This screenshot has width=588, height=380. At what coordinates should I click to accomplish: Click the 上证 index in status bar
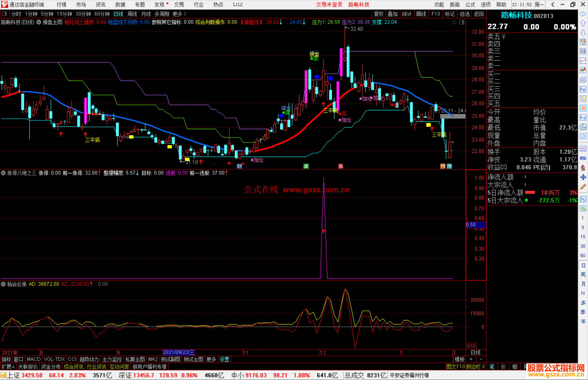coord(13,375)
